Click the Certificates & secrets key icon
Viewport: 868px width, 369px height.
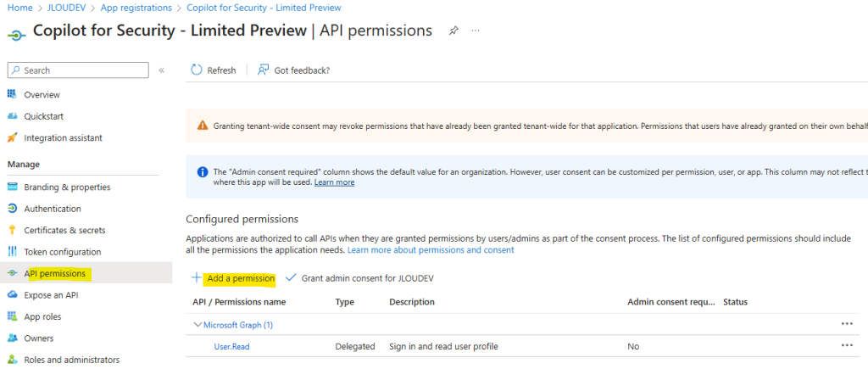[x=12, y=230]
